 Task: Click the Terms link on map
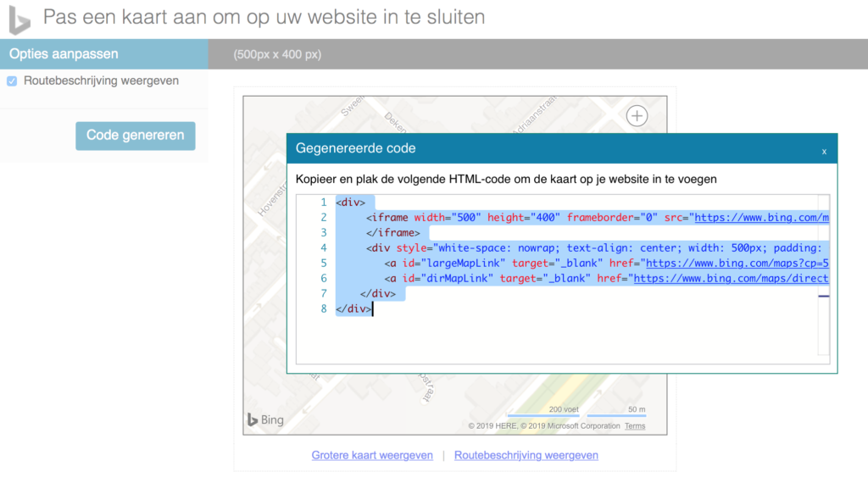coord(635,426)
